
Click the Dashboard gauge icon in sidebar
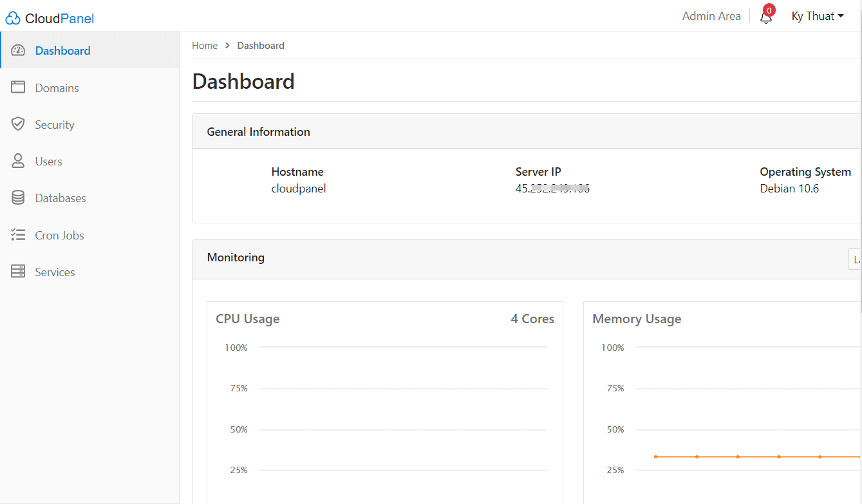(x=18, y=50)
